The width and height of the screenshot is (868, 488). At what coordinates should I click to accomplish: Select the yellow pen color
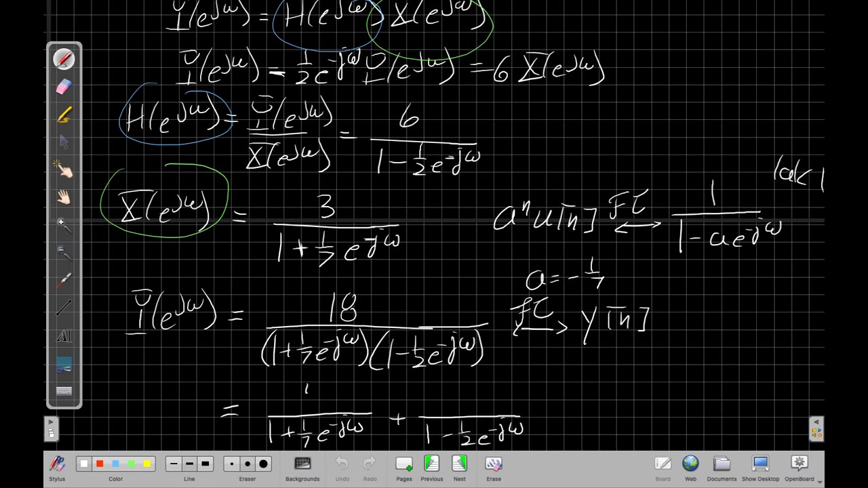pyautogui.click(x=146, y=464)
